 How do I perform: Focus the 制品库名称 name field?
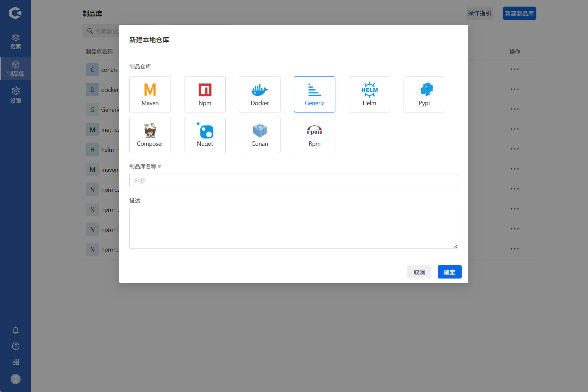pos(294,181)
